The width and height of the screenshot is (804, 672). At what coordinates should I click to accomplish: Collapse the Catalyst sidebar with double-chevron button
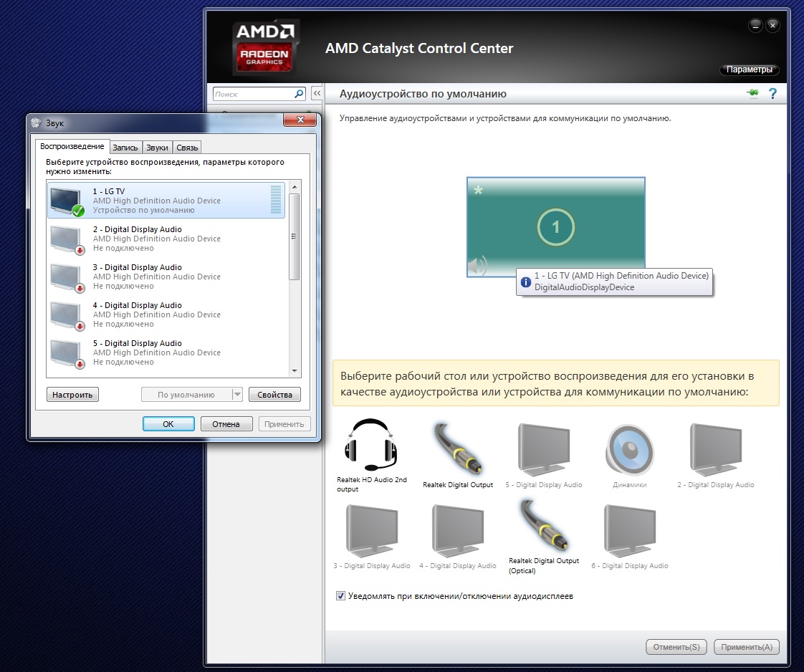(x=317, y=94)
